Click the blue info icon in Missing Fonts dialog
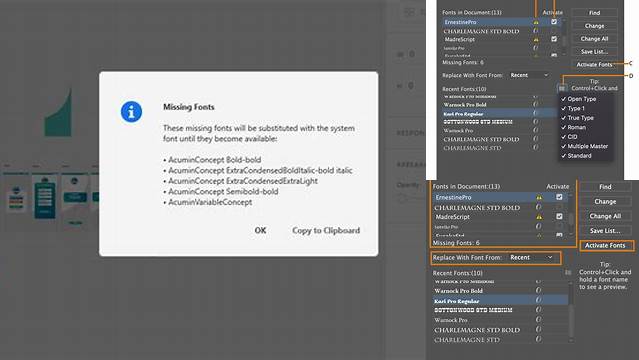The image size is (639, 360). (131, 111)
